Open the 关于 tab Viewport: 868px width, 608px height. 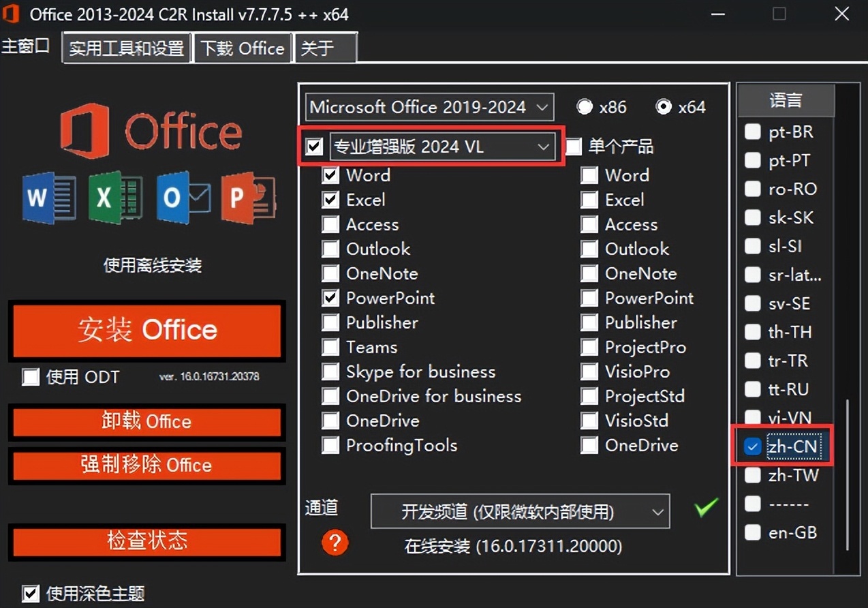tap(326, 48)
